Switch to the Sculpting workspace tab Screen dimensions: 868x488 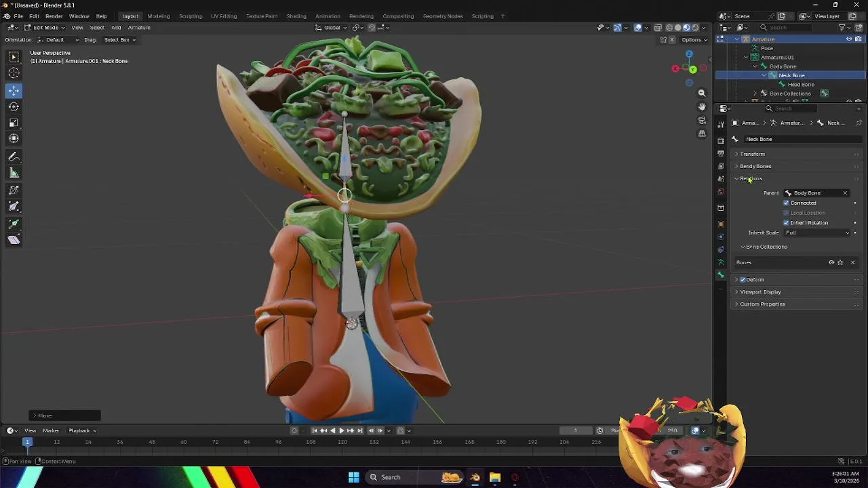point(190,16)
